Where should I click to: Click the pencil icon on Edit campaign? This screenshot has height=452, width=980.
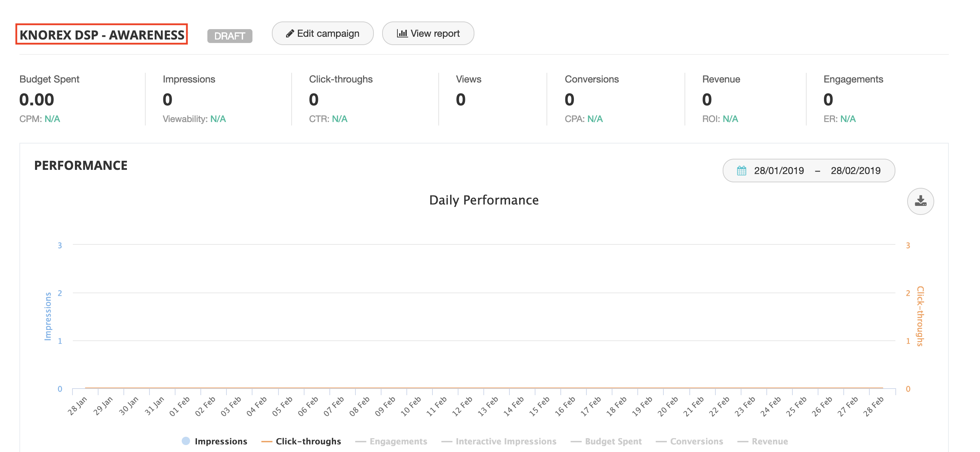click(x=290, y=34)
